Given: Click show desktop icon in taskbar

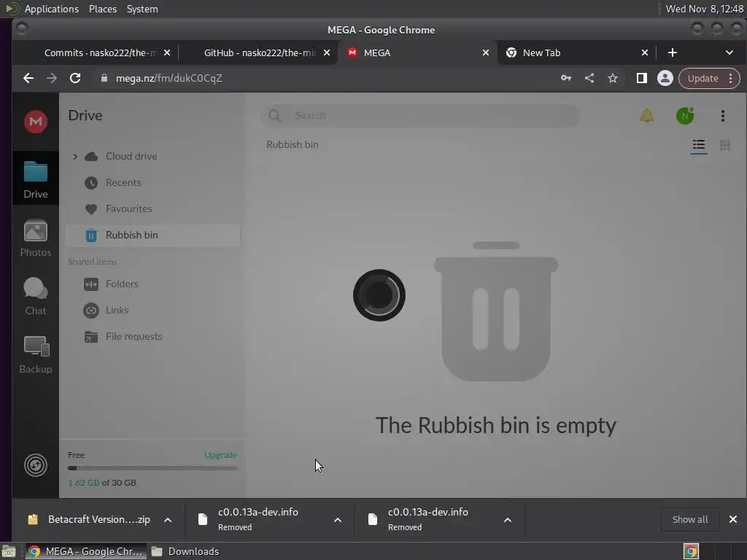Looking at the screenshot, I should coord(9,551).
